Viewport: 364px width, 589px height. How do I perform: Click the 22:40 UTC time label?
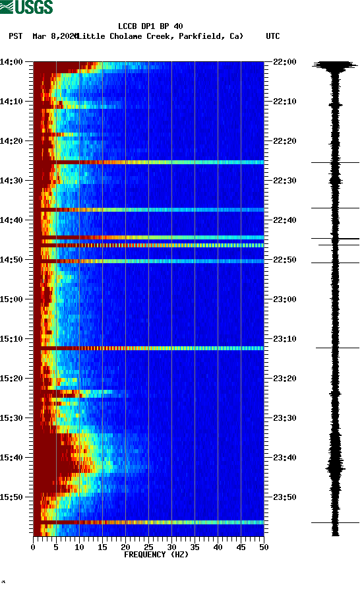tap(285, 220)
